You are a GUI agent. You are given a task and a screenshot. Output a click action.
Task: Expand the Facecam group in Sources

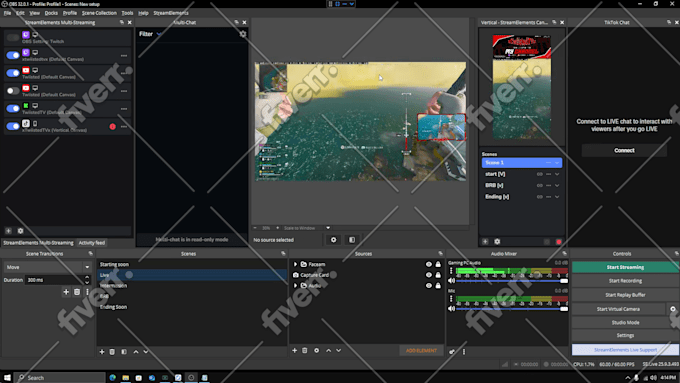[295, 264]
